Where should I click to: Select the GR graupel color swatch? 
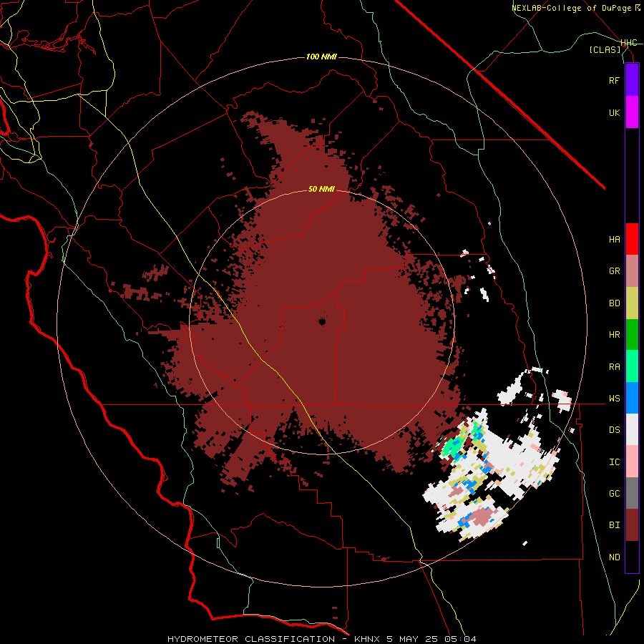point(632,271)
